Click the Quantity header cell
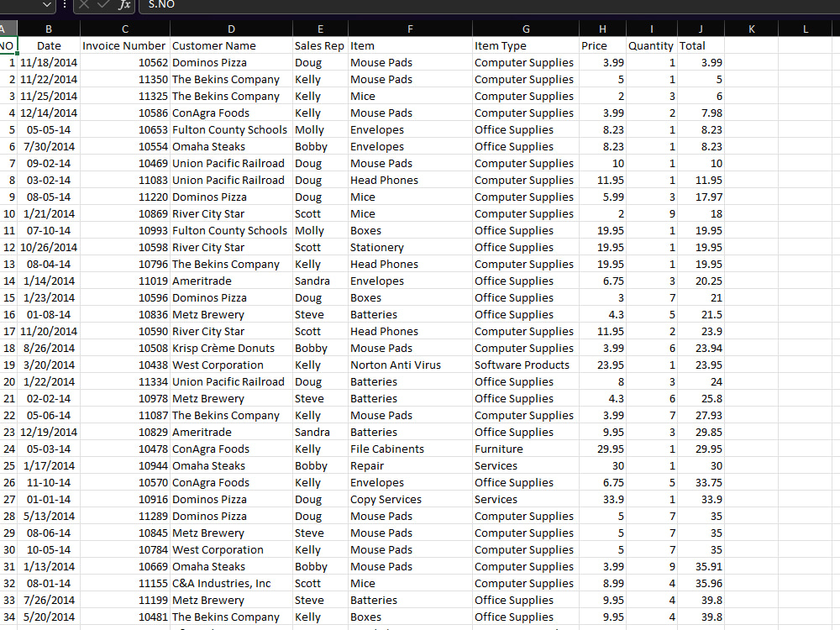This screenshot has width=840, height=630. [x=652, y=45]
